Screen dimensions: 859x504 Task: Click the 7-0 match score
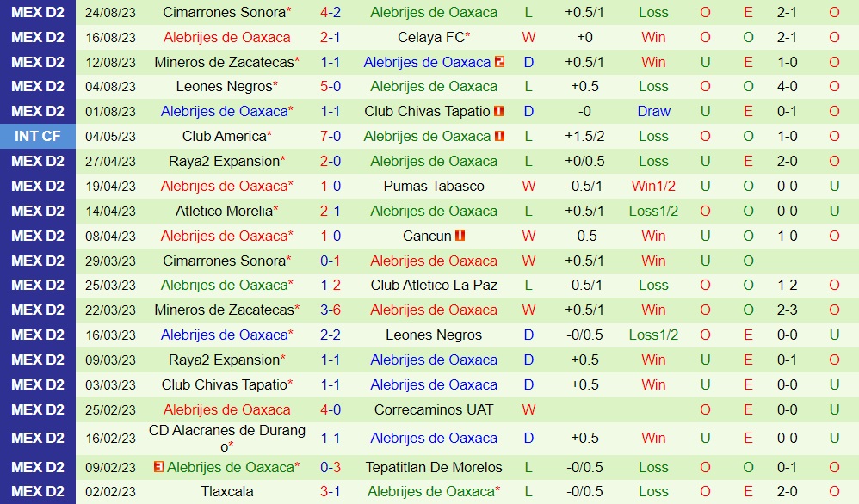tap(331, 136)
